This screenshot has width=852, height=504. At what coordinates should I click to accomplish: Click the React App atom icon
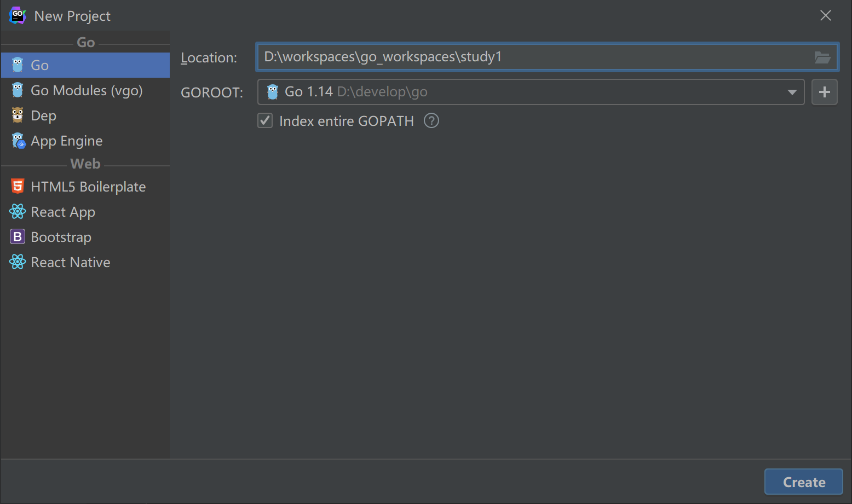click(x=18, y=212)
